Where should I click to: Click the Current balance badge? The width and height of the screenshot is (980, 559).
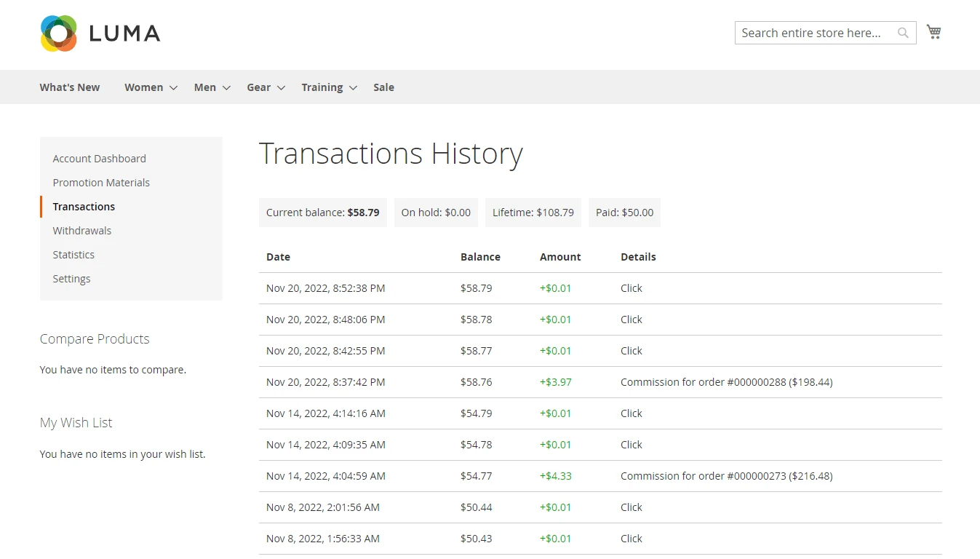[x=322, y=213]
